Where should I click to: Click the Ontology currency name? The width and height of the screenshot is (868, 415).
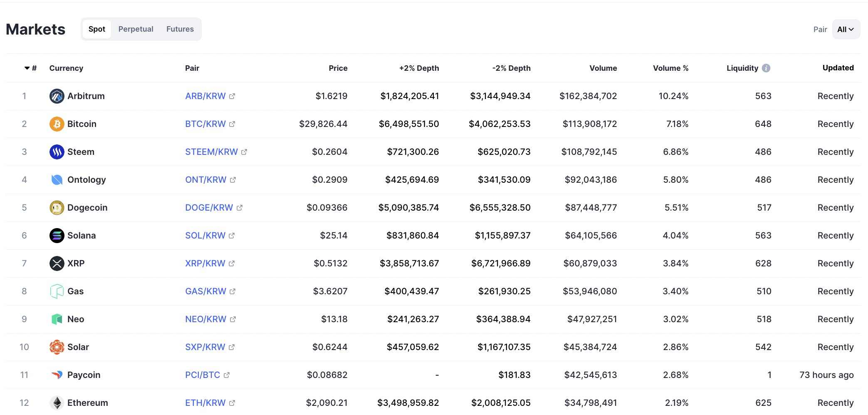click(x=87, y=180)
